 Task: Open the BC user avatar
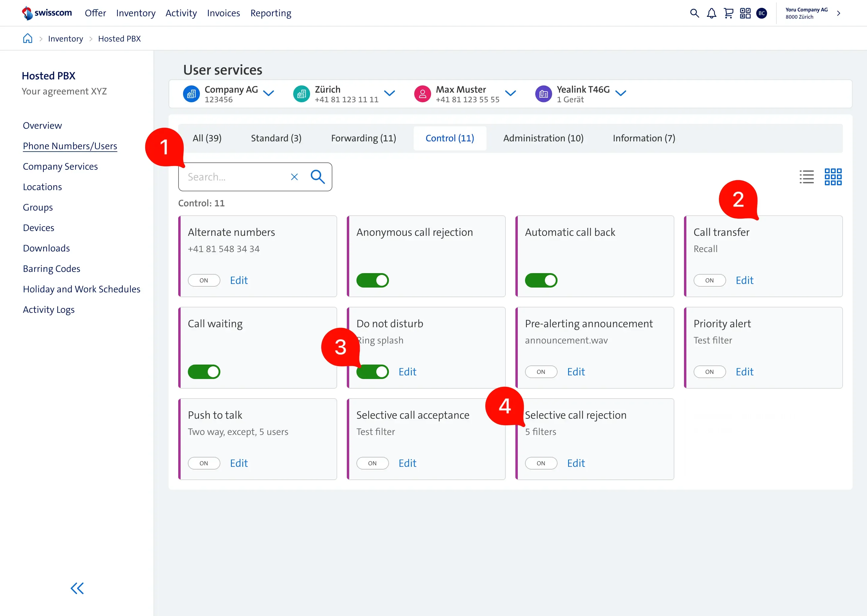tap(762, 13)
